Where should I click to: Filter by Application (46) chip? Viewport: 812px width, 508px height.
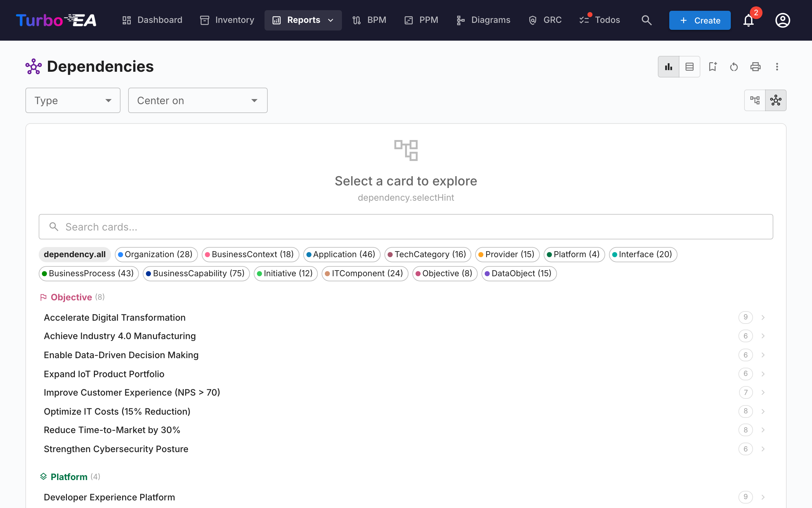tap(342, 254)
